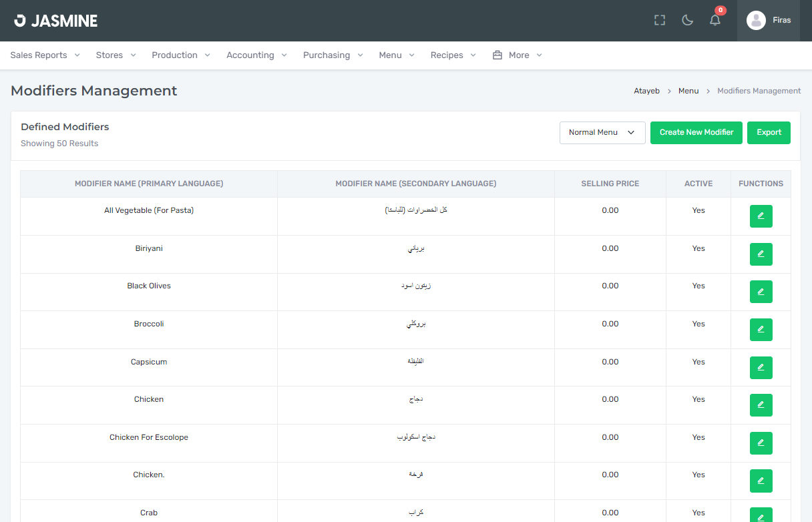This screenshot has width=812, height=522.
Task: Open the Firas user profile menu
Action: [769, 20]
